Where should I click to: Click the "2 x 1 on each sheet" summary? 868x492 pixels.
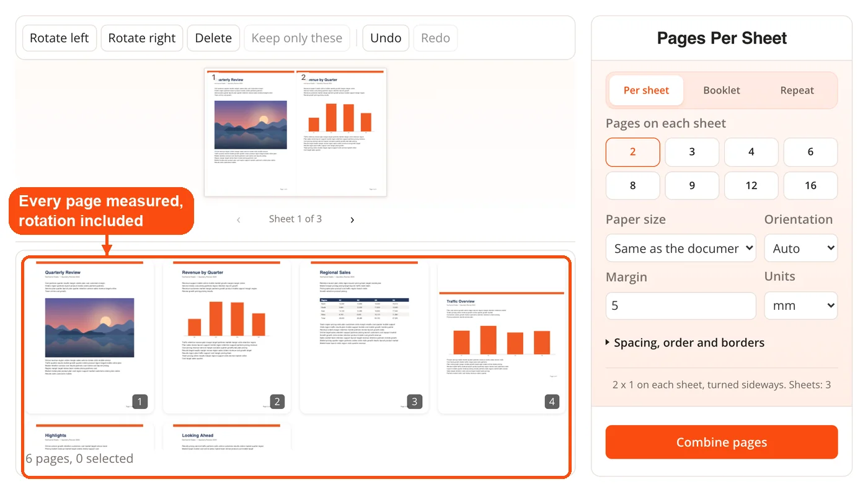[722, 385]
